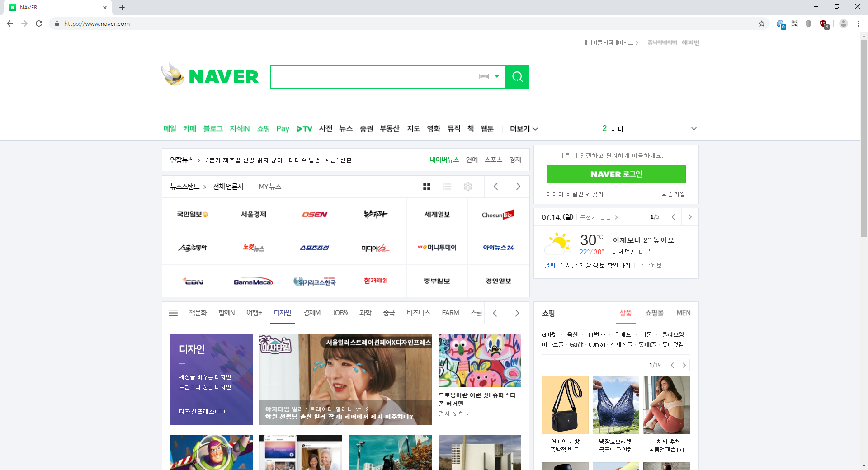Open 쇼핑 service
Screen dimensions: 868x470
click(x=264, y=129)
